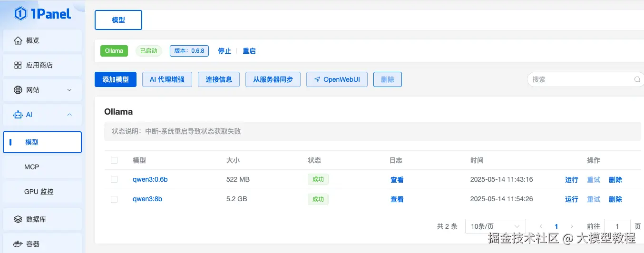Switch to the 模型 top tab
This screenshot has height=253, width=644.
[x=118, y=20]
